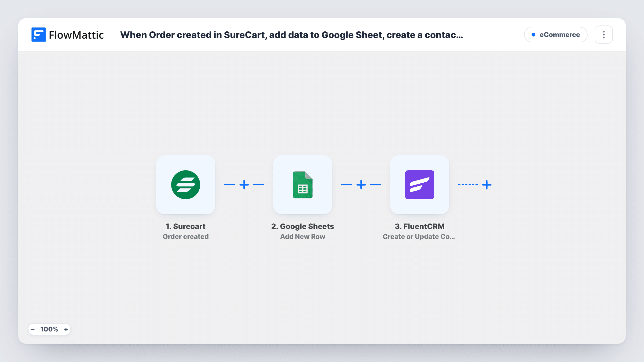Click the FlowMattic logo

pos(67,35)
